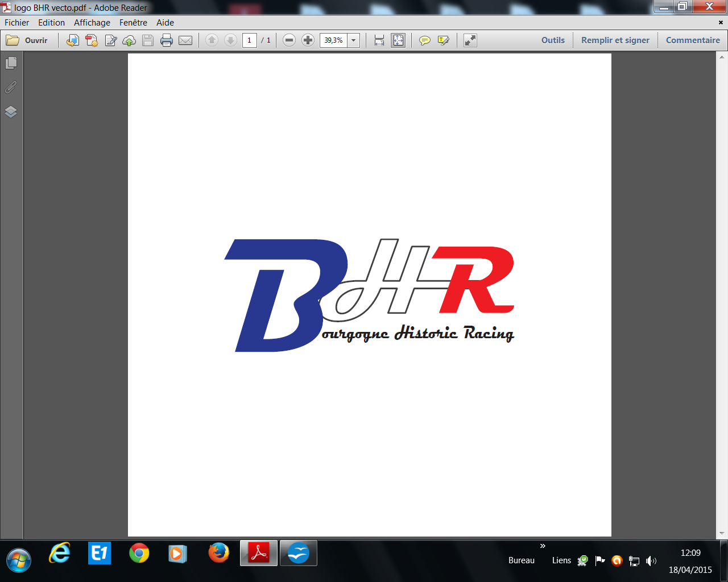Click the 39,3% zoom value field
The height and width of the screenshot is (582, 728).
334,40
